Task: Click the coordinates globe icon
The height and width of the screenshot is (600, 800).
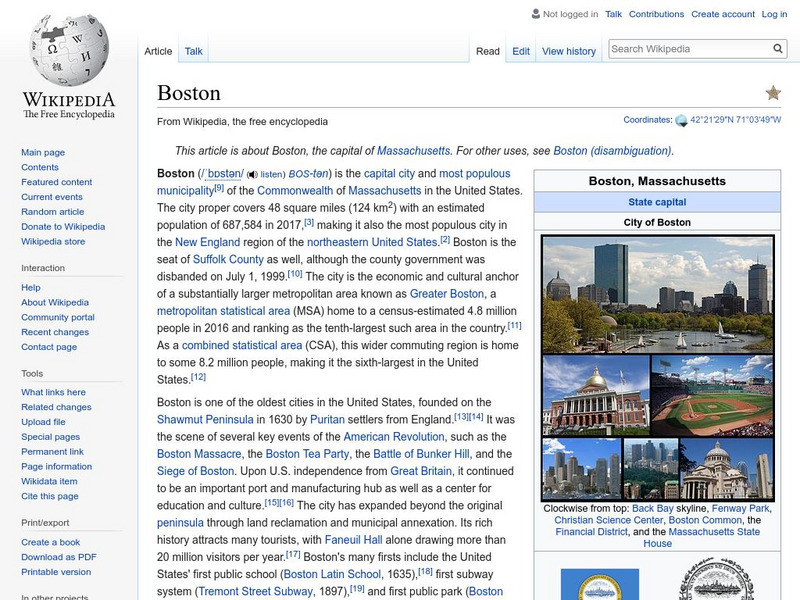Action: pyautogui.click(x=681, y=120)
